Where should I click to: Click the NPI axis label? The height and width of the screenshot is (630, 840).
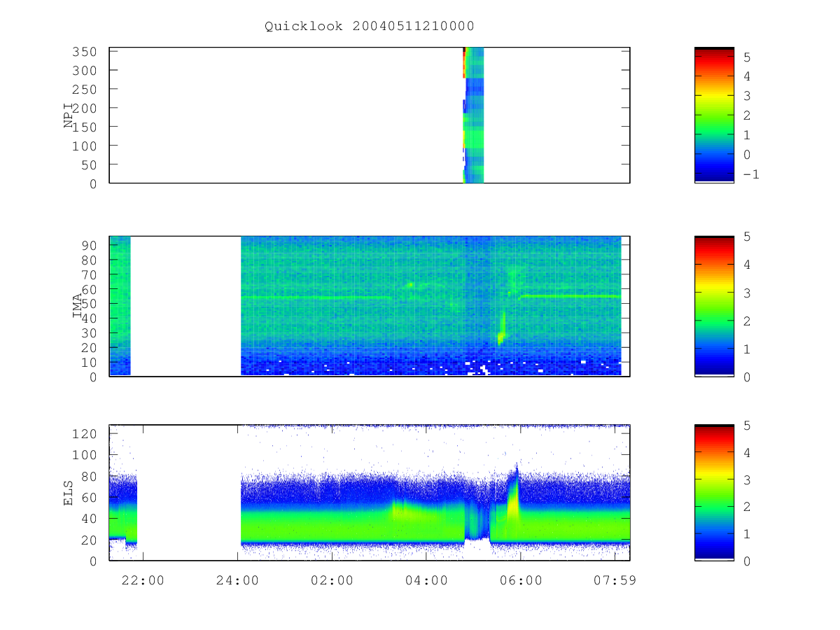point(69,115)
